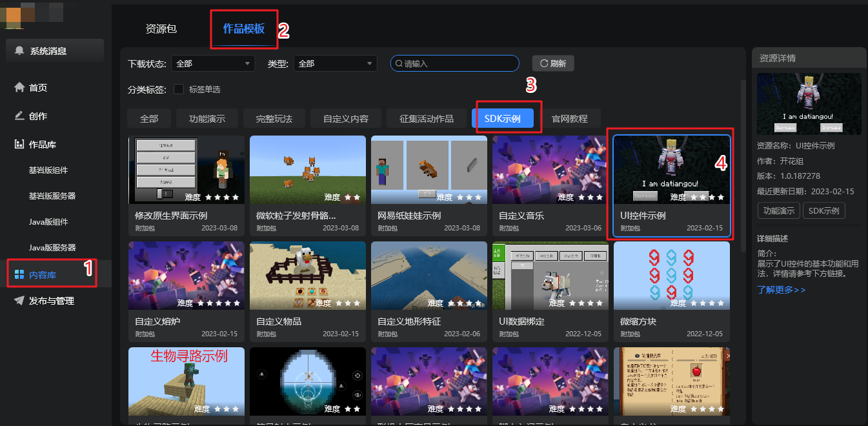This screenshot has height=426, width=868.
Task: Click the grid icon for 内容库
Action: 19,275
